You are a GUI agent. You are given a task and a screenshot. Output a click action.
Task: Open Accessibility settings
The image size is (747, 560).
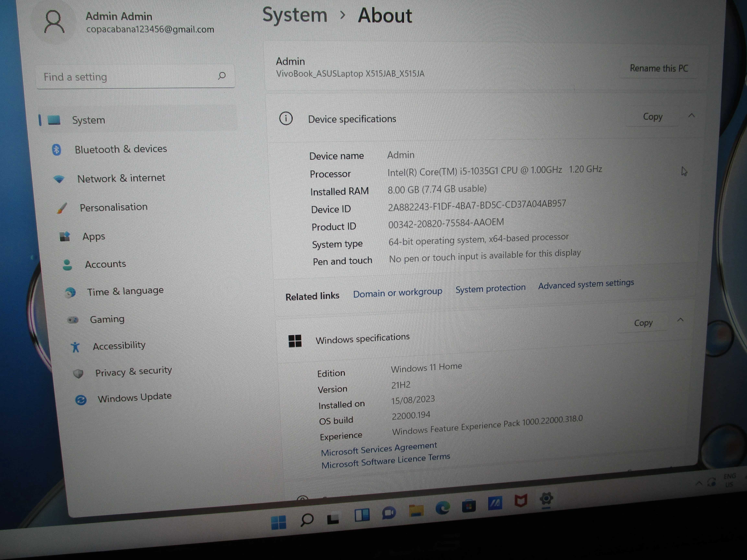coord(119,346)
